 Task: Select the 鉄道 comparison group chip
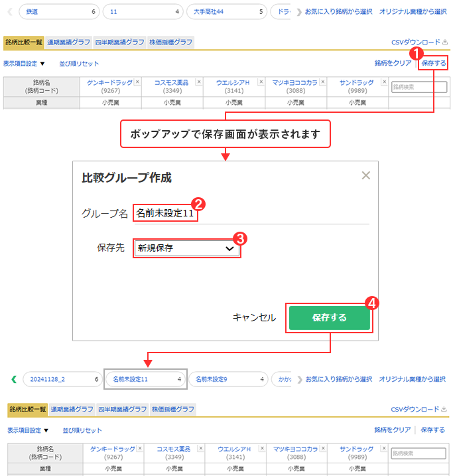pos(59,12)
